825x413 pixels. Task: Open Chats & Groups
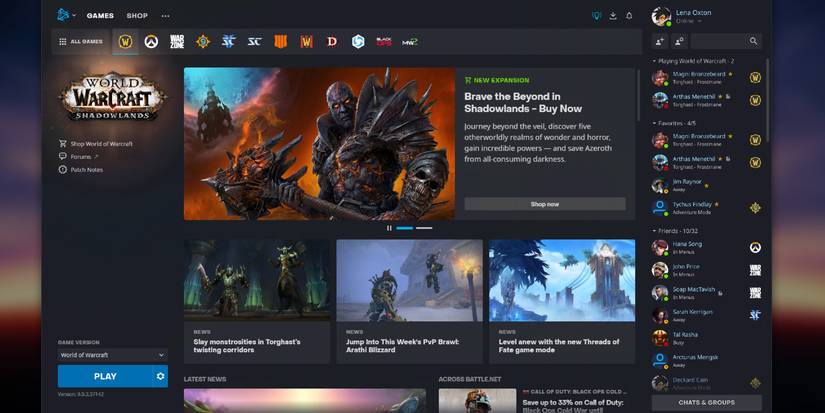tap(706, 402)
